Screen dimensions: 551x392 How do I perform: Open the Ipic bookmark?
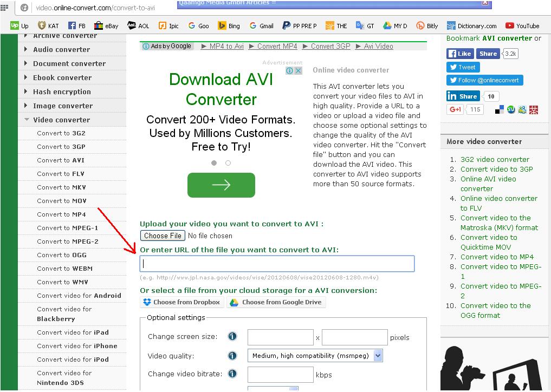[x=168, y=25]
